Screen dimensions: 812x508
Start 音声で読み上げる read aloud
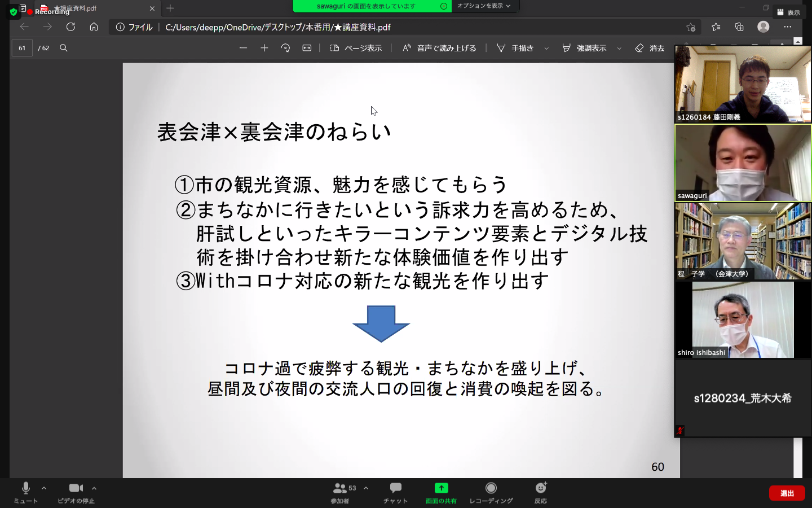coord(439,48)
